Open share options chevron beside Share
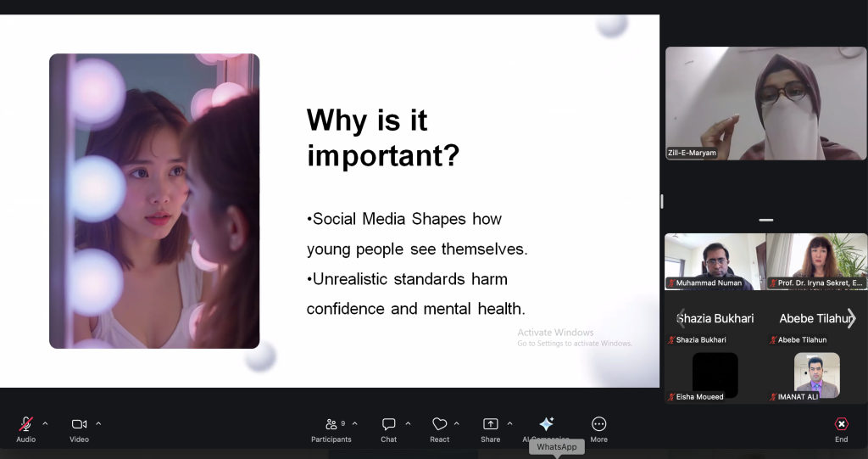 click(x=509, y=423)
